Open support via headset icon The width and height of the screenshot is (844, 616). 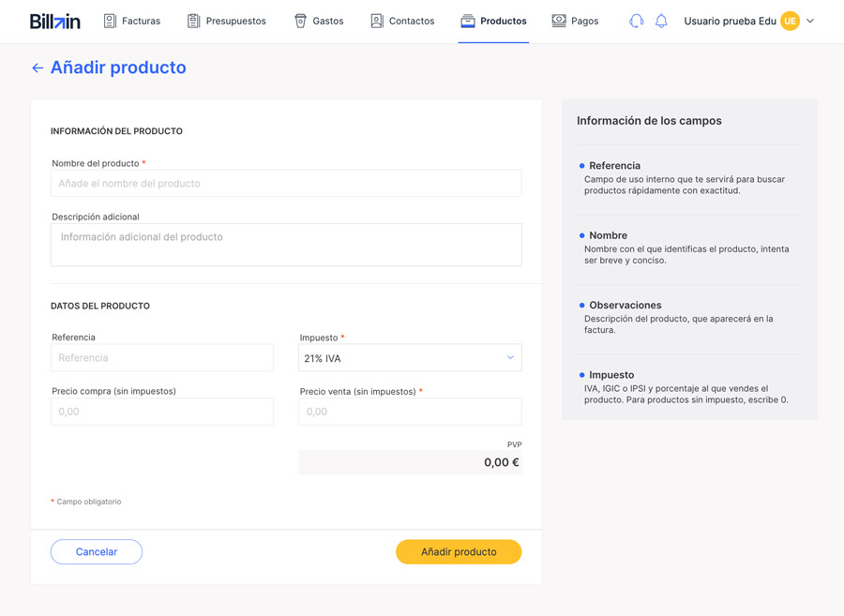[636, 21]
